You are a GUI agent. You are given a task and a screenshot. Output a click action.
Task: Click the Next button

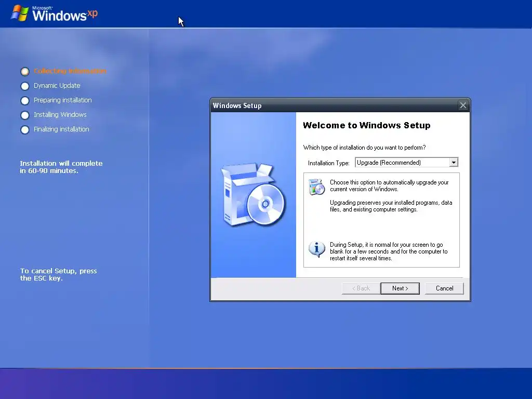pyautogui.click(x=400, y=288)
